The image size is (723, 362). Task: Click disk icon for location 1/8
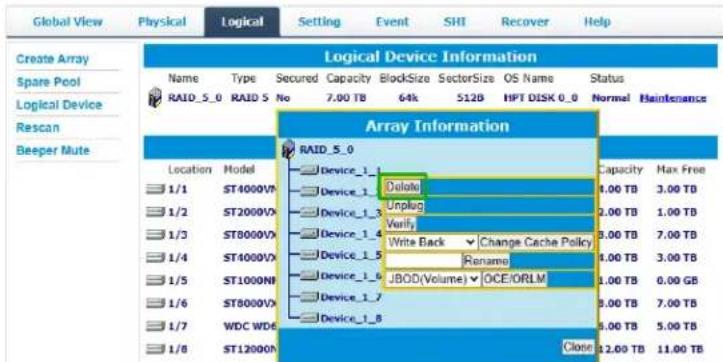click(x=155, y=349)
